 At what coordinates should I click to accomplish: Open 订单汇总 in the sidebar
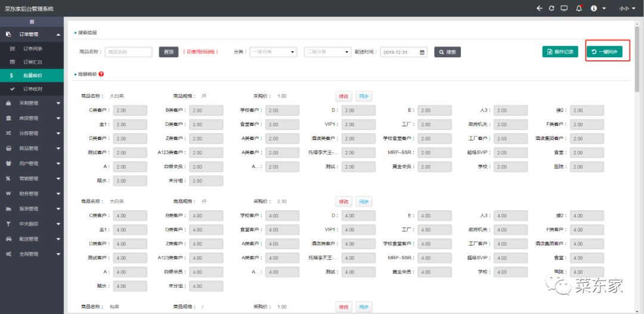(32, 62)
